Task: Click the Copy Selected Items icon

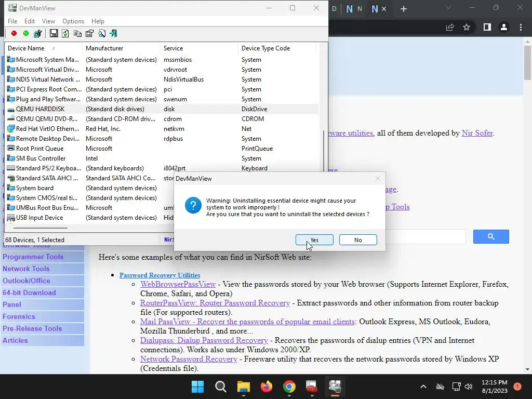Action: pyautogui.click(x=77, y=33)
